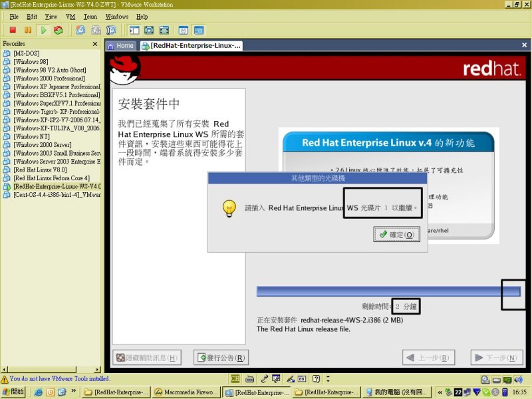Click the installation progress bar
Screen dimensions: 532x399
point(388,291)
